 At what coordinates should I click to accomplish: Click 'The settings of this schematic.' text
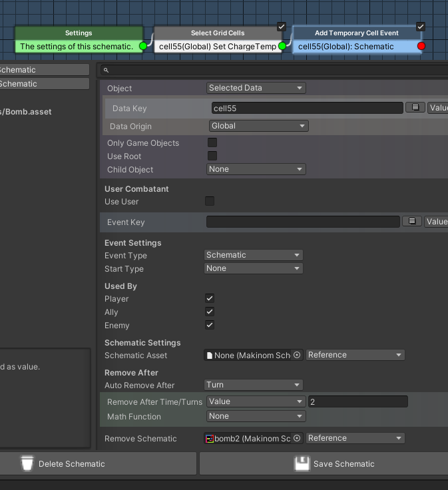[77, 47]
